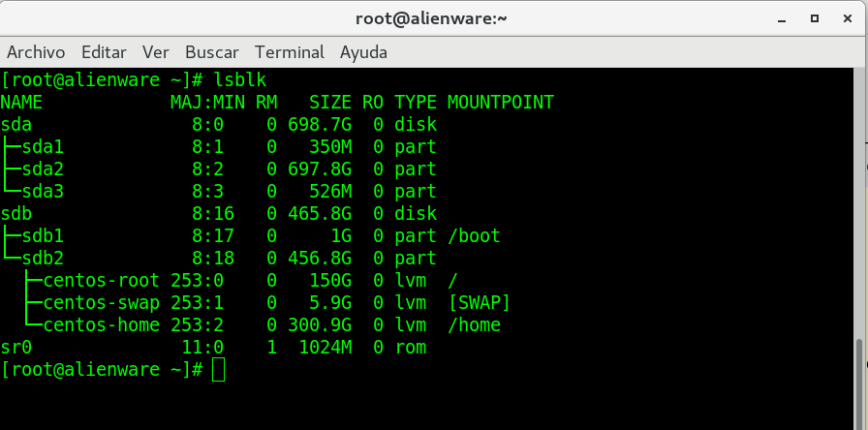The height and width of the screenshot is (430, 868).
Task: Open the Editar menu
Action: click(104, 52)
